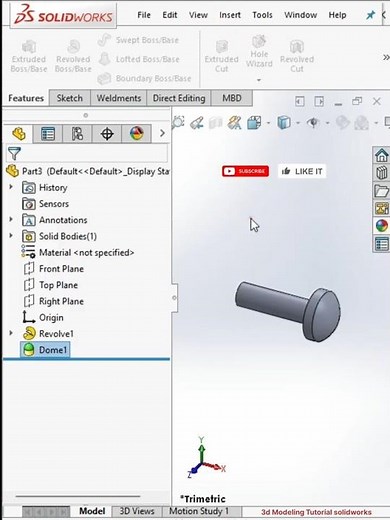This screenshot has height=520, width=390.
Task: Switch to the Weldments tab
Action: [119, 98]
